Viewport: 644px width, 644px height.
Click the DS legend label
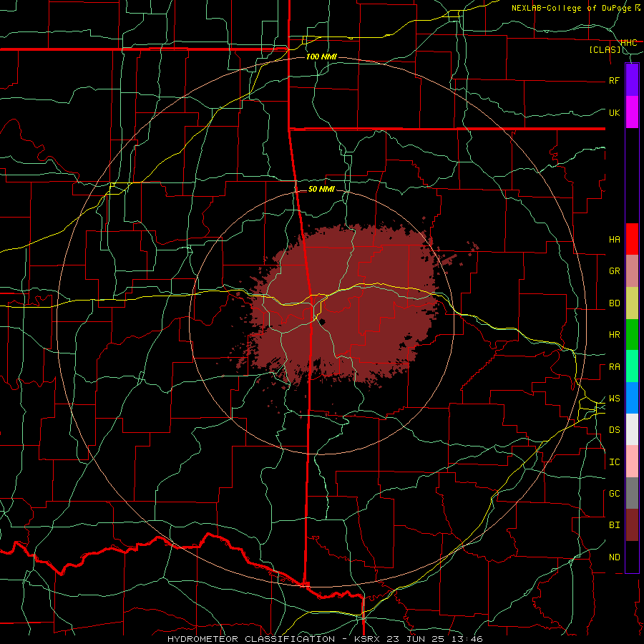click(x=615, y=430)
